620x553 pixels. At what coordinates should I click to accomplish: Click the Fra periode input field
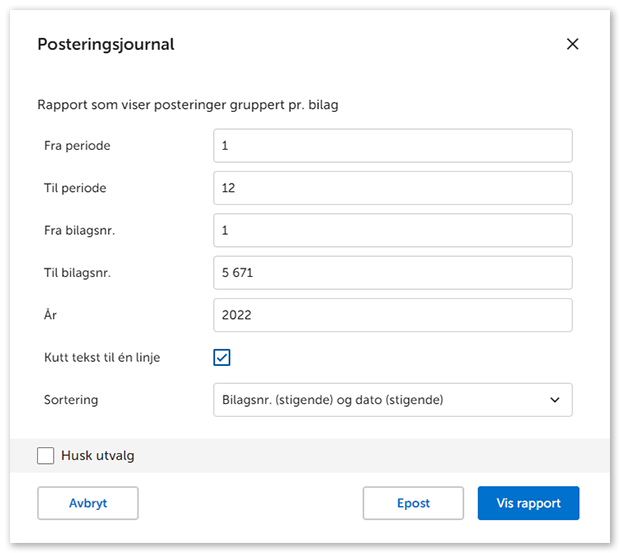coord(392,146)
